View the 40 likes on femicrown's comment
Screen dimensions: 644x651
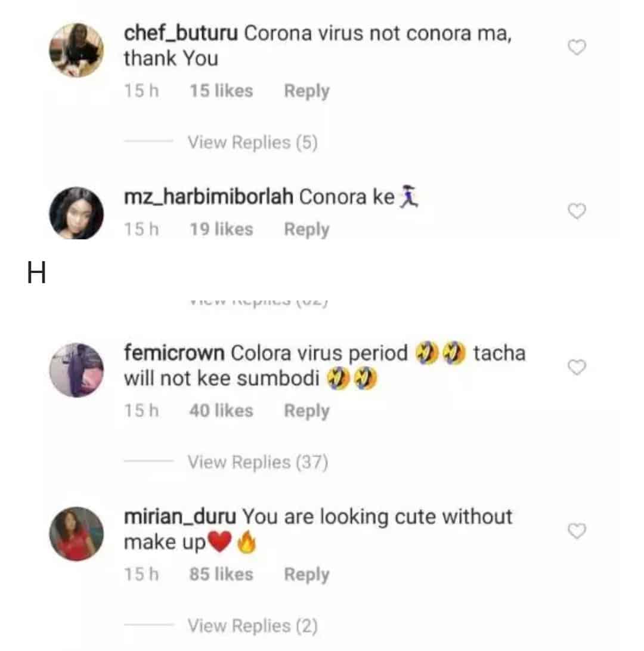(221, 411)
